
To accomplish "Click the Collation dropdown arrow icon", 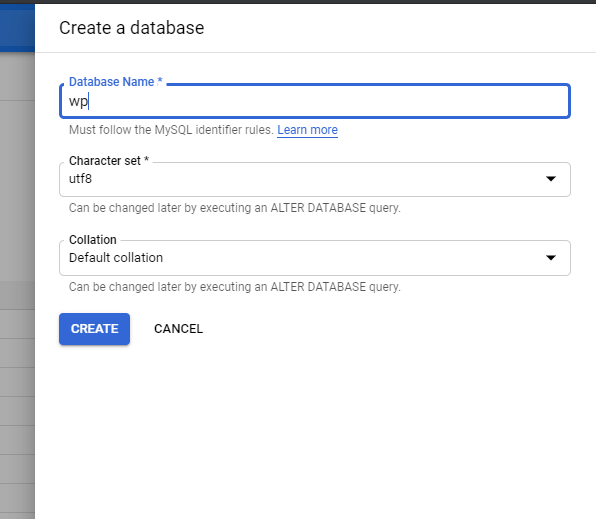I will coord(551,258).
